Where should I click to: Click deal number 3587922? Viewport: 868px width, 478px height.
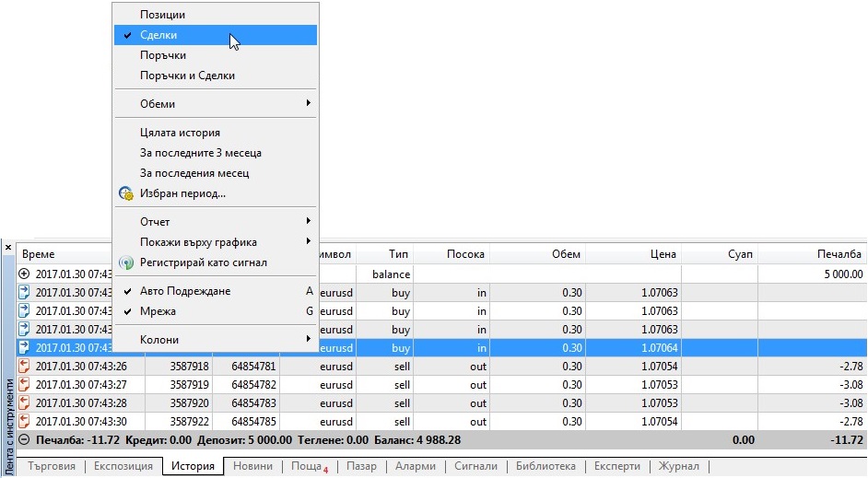tap(189, 422)
